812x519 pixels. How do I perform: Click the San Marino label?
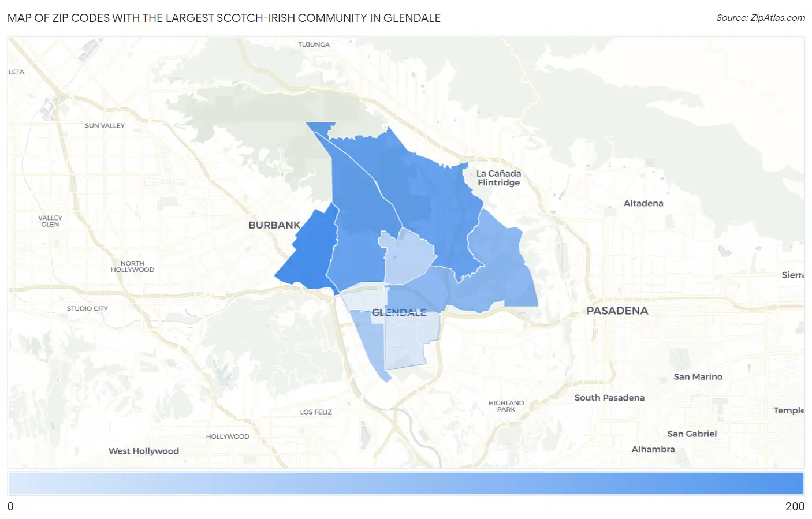click(x=698, y=376)
